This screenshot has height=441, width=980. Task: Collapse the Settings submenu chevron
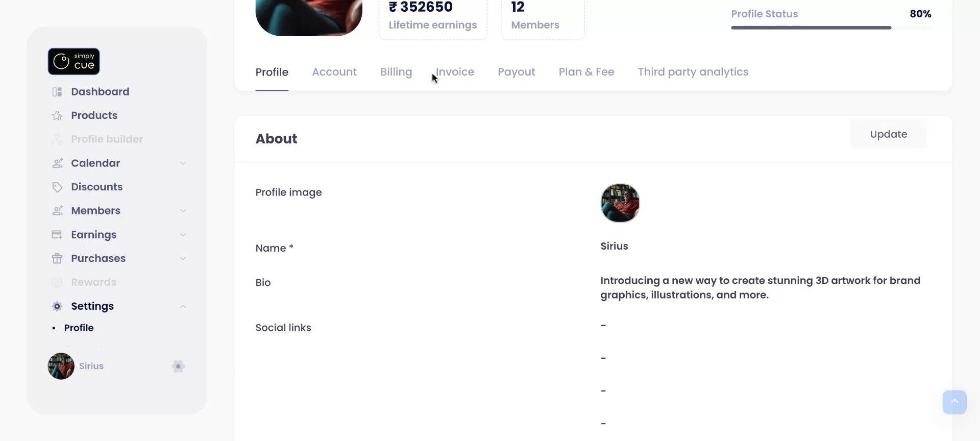[183, 306]
